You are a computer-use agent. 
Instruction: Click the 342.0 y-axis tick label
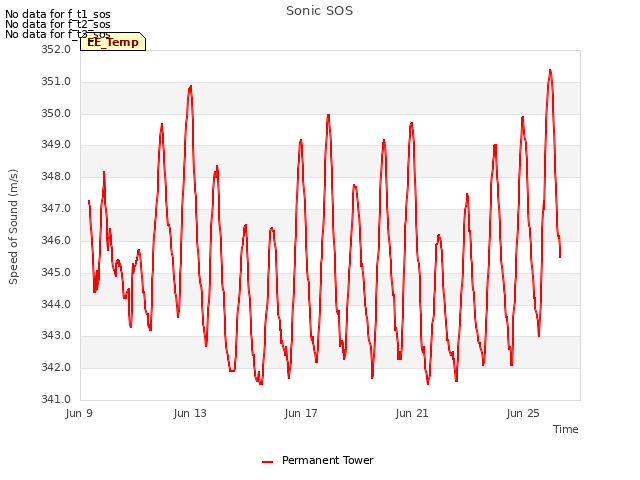(x=56, y=367)
